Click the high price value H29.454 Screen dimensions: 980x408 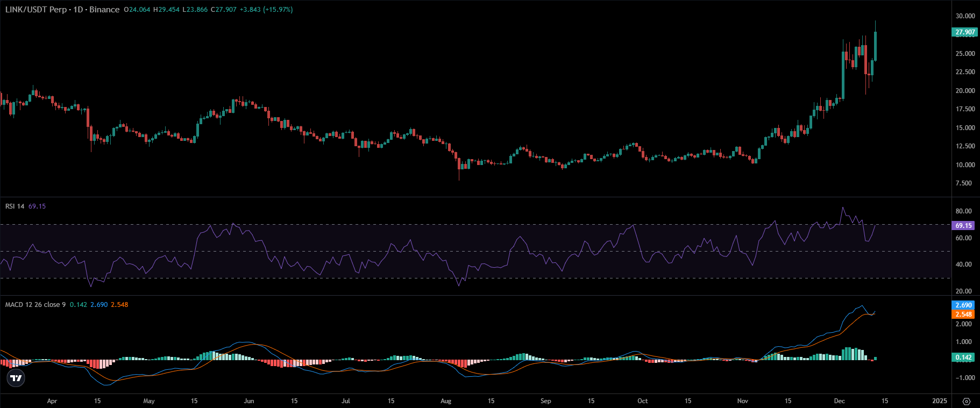[166, 10]
